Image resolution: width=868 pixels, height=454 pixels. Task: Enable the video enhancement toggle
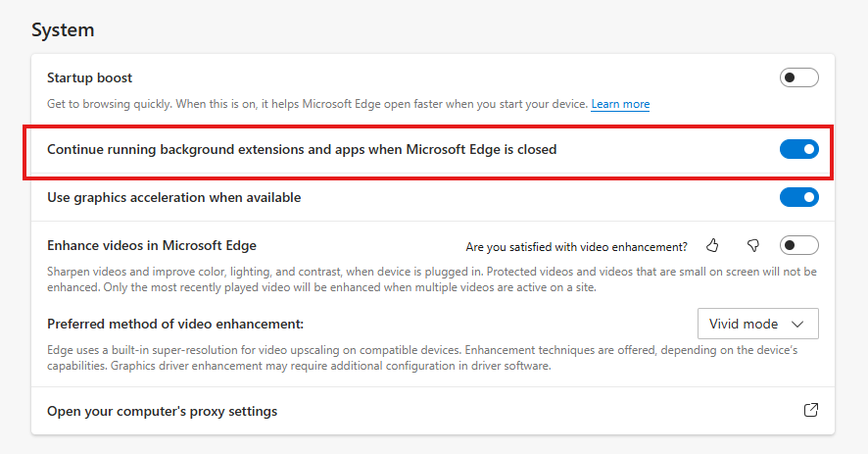798,245
